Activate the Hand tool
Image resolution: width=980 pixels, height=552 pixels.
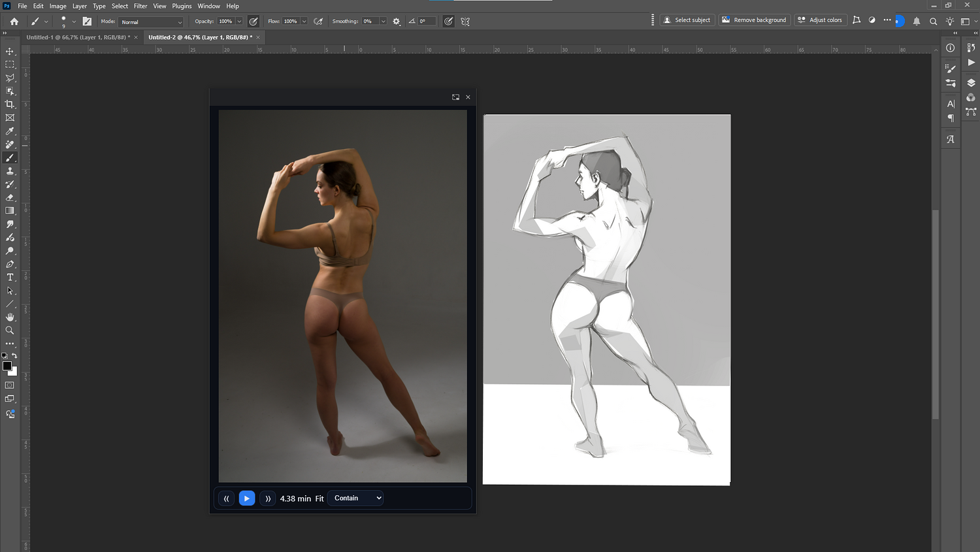coord(10,317)
